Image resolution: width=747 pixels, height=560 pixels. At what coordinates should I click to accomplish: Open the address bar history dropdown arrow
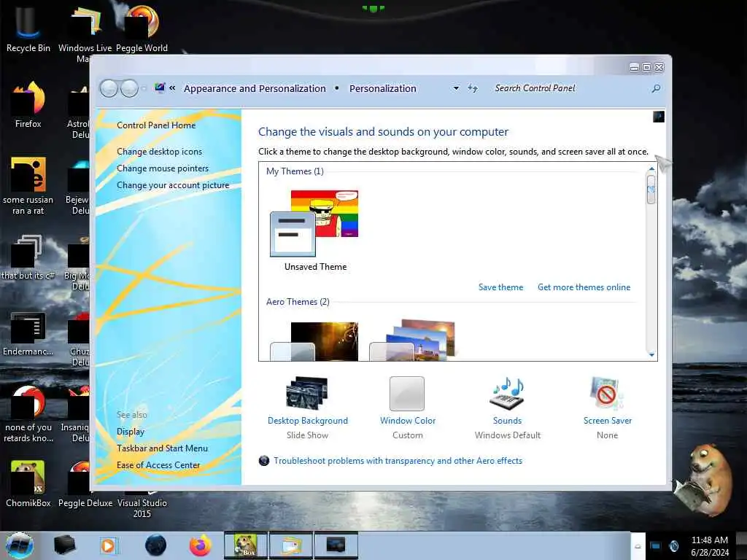pyautogui.click(x=456, y=88)
